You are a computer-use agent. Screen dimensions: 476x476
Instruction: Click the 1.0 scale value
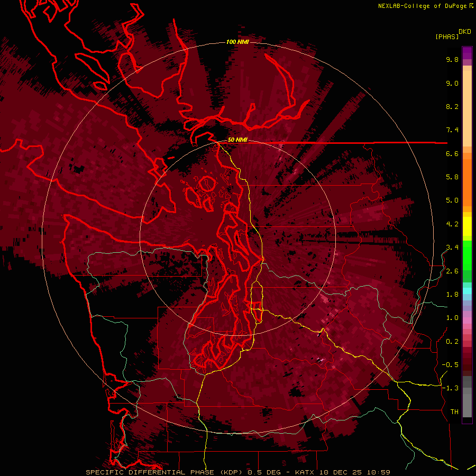click(x=452, y=318)
